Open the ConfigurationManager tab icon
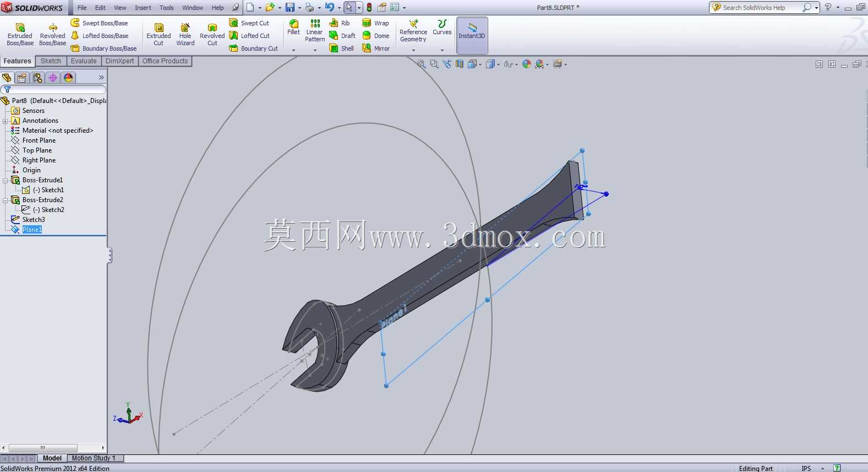Screen dimensions: 868x472 (x=37, y=78)
